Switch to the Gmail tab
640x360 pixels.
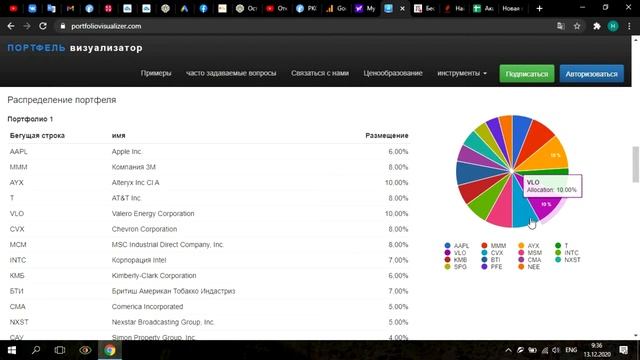click(70, 8)
